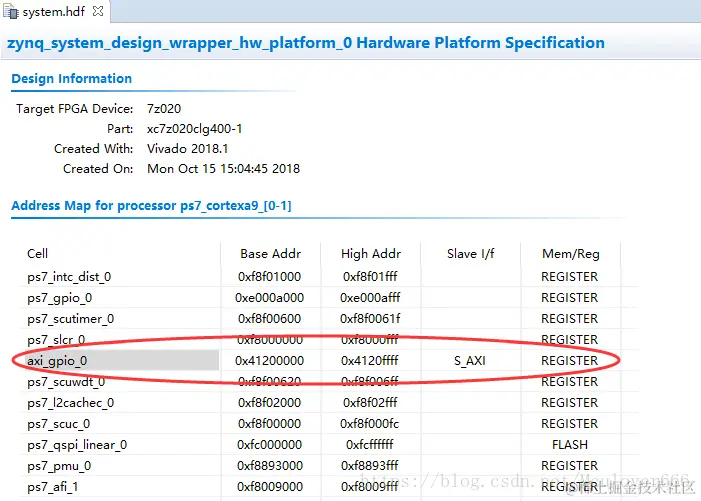Image resolution: width=701 pixels, height=501 pixels.
Task: Select the ps7_scutimer_0 cell
Action: coord(71,319)
